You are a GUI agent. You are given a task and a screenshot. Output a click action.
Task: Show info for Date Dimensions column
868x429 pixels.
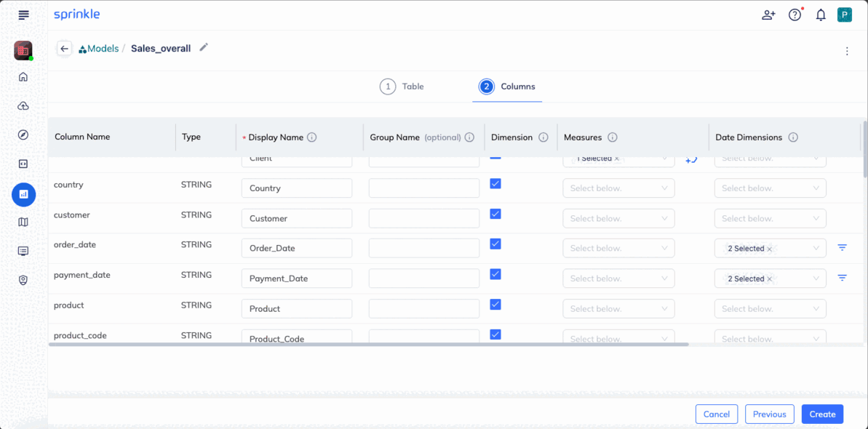point(793,137)
